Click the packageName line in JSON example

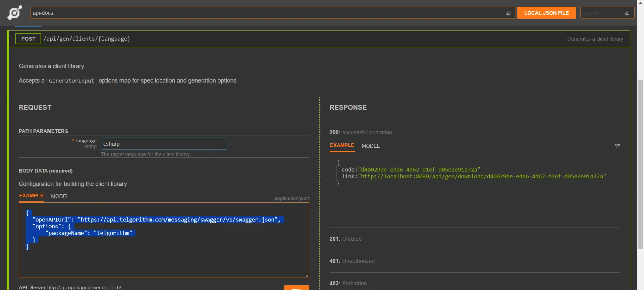coord(89,233)
